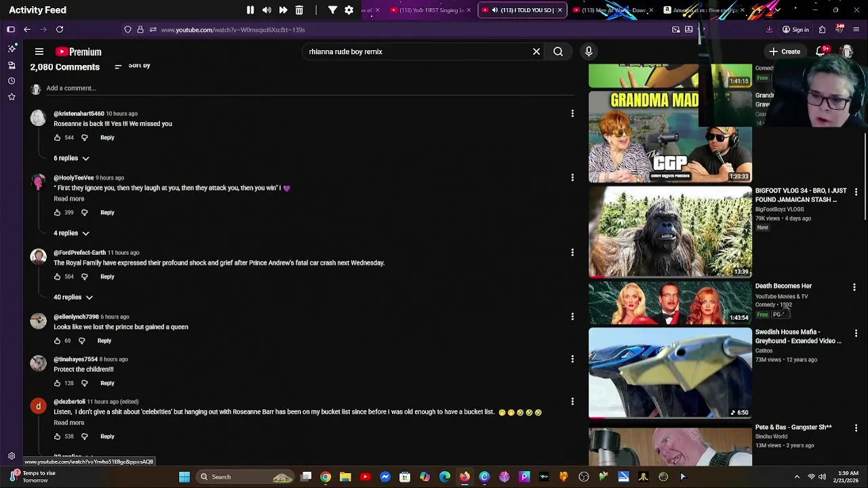868x488 pixels.
Task: Reply to @ellenlynch7398 comment
Action: coord(104,341)
